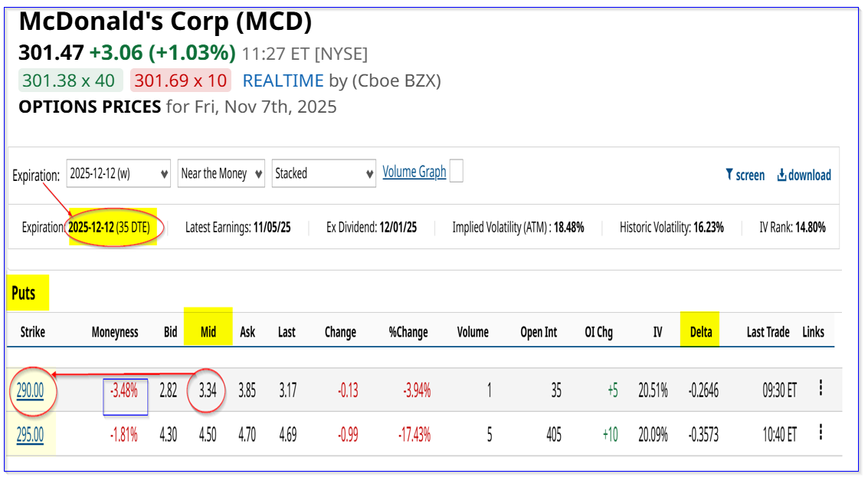Click the Volume Graph link

point(414,172)
